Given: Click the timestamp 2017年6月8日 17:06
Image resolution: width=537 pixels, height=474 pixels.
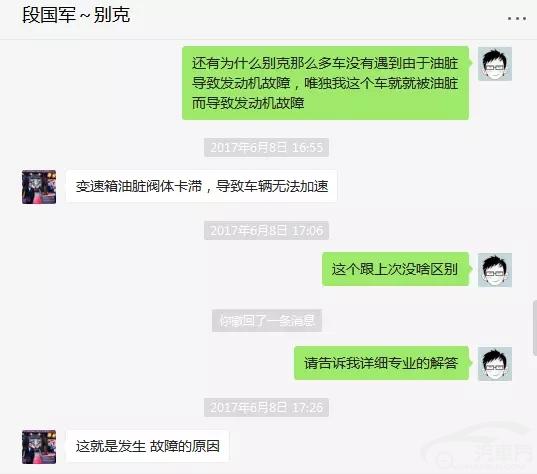Looking at the screenshot, I should pos(266,230).
